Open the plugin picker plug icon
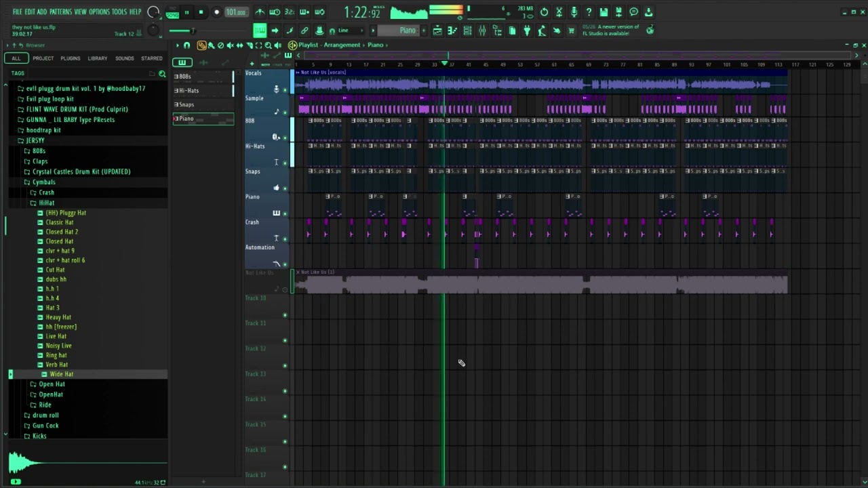The height and width of the screenshot is (488, 868). (x=527, y=30)
